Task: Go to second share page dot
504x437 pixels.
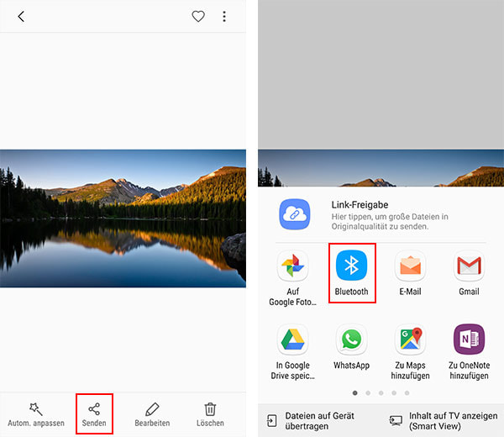Action: click(x=368, y=392)
